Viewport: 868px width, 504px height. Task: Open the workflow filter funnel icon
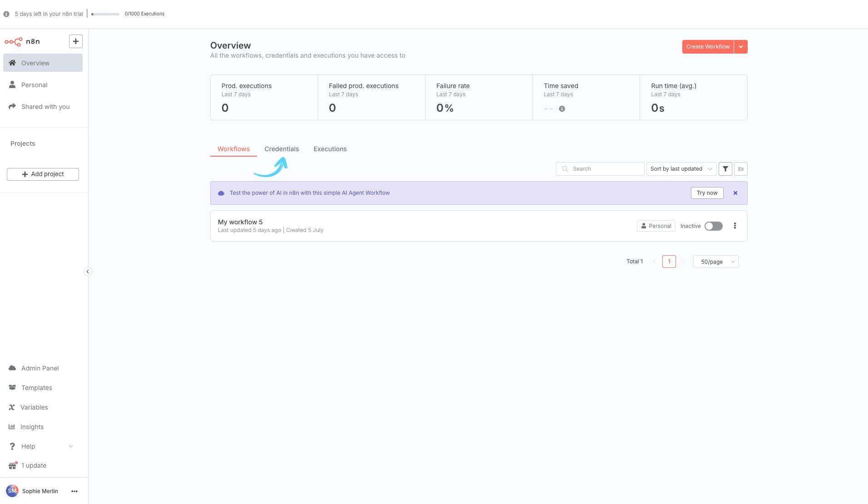coord(725,169)
